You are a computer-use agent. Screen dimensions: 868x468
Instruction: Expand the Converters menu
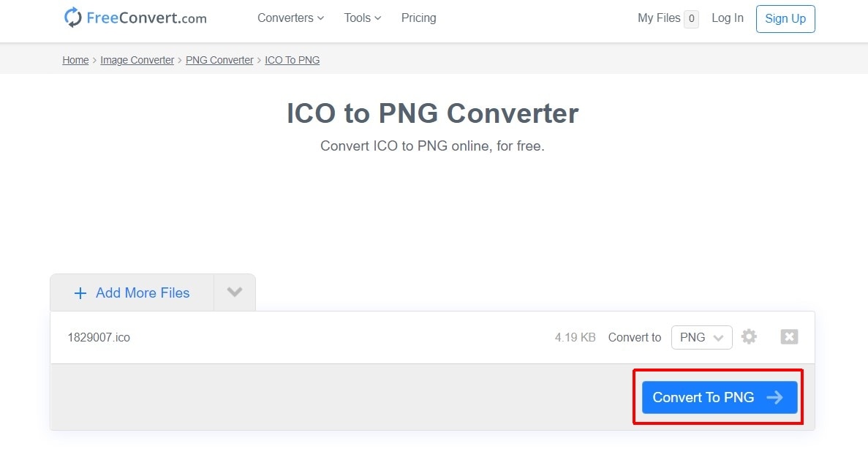[290, 18]
